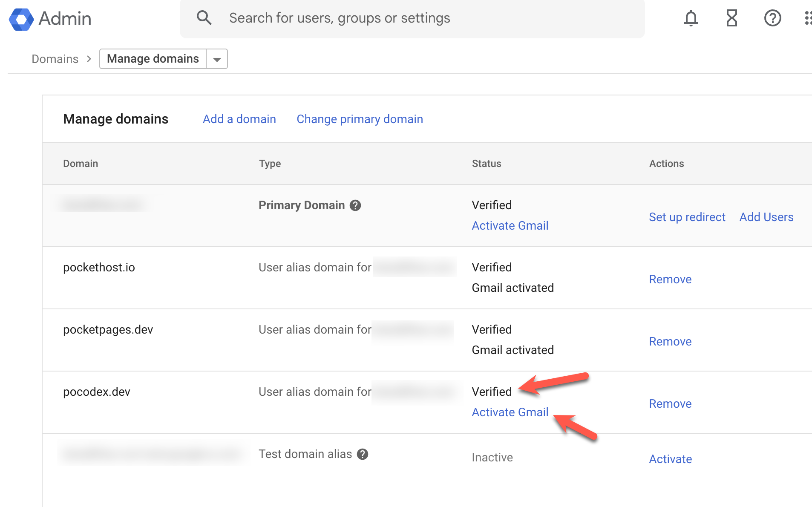Screen dimensions: 812x507
Task: Open the notifications bell
Action: [x=691, y=18]
